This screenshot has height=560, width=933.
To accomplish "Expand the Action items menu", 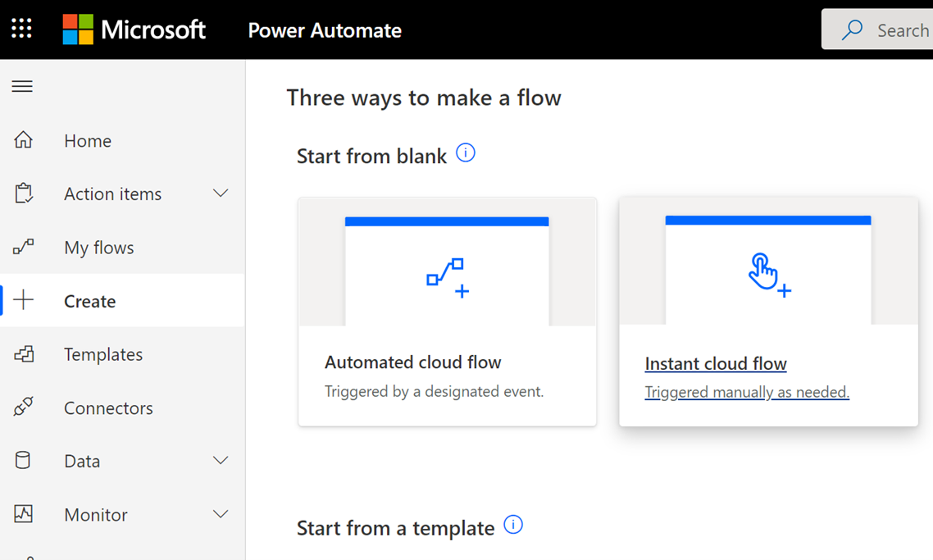I will (x=220, y=193).
